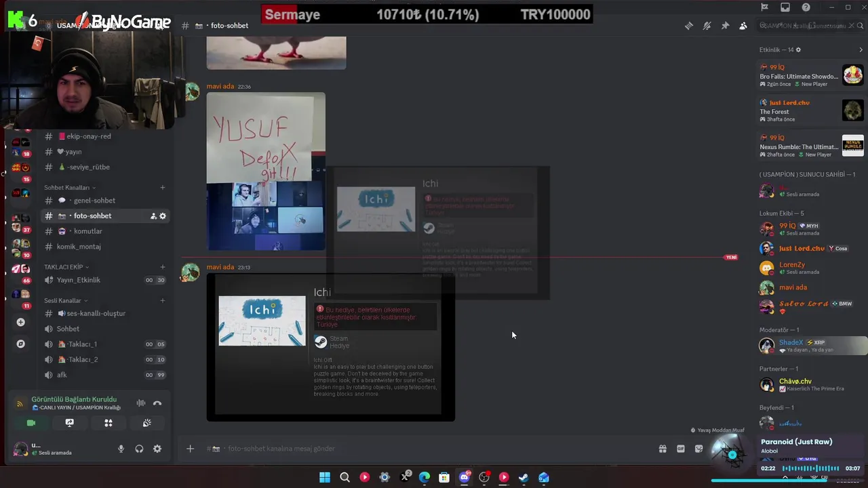Image resolution: width=868 pixels, height=488 pixels.
Task: Open YUSUF DefoX sign image attachment
Action: (x=266, y=171)
